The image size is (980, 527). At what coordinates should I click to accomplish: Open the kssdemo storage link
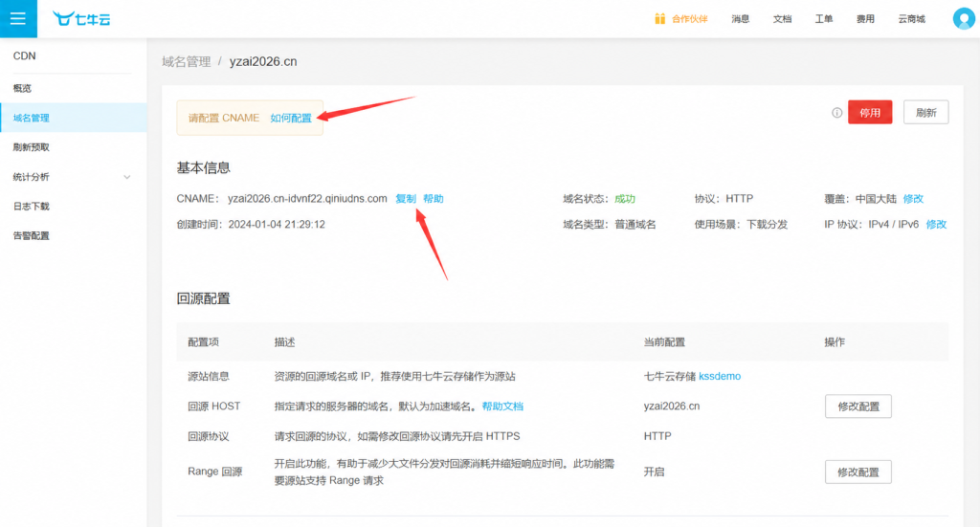[720, 376]
